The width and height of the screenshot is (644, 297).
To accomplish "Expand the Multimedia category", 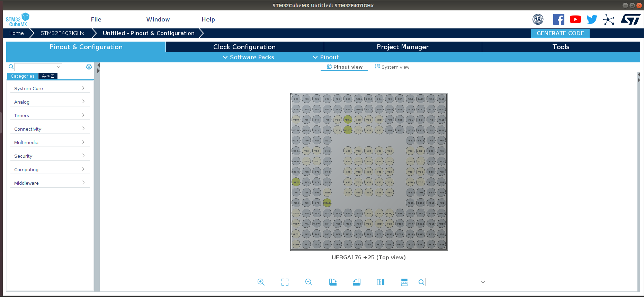I will [x=50, y=142].
